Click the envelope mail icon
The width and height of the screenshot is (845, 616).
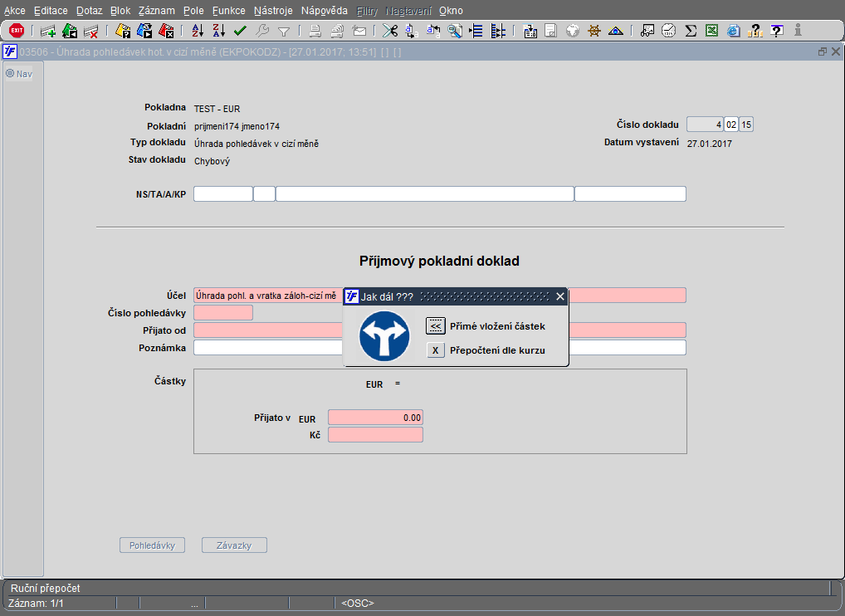click(x=359, y=32)
